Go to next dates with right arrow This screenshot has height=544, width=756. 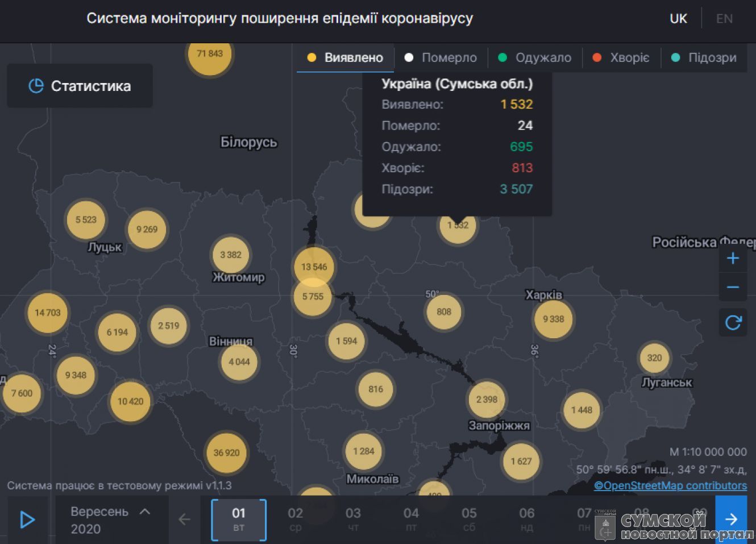pyautogui.click(x=731, y=519)
